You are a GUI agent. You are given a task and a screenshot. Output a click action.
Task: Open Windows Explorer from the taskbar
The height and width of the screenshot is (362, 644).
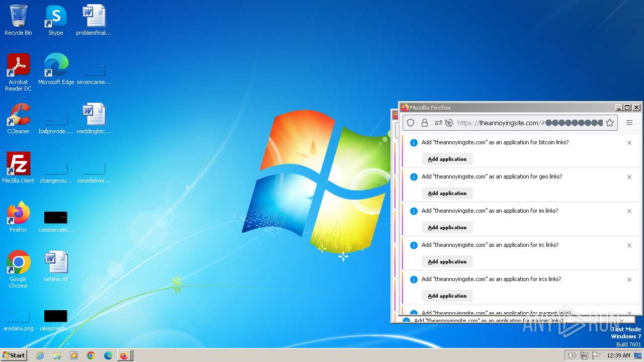[x=57, y=355]
